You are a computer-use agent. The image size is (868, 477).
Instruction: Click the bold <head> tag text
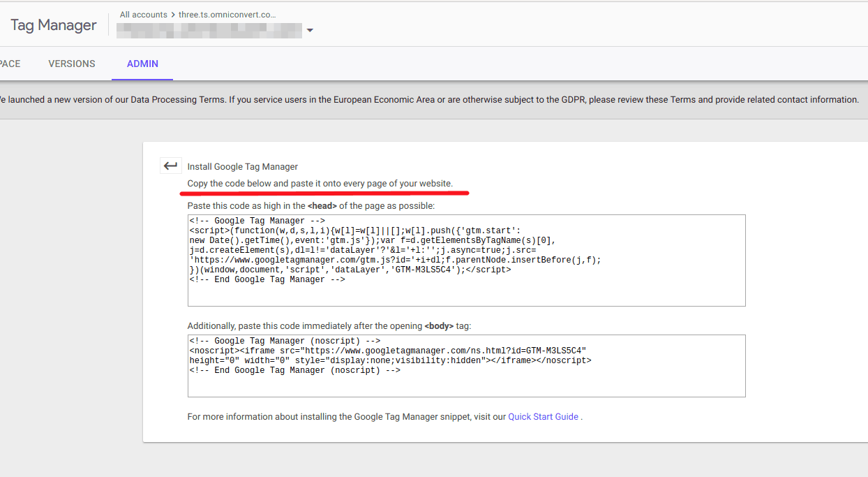click(322, 206)
